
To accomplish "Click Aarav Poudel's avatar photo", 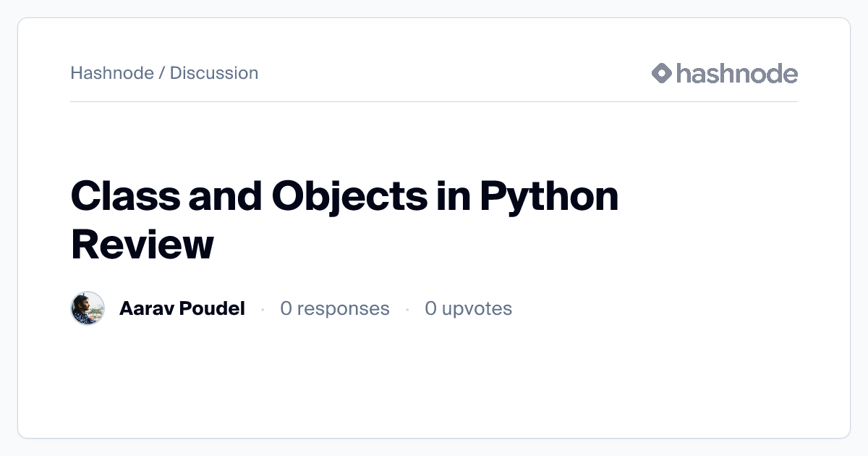I will pos(88,308).
